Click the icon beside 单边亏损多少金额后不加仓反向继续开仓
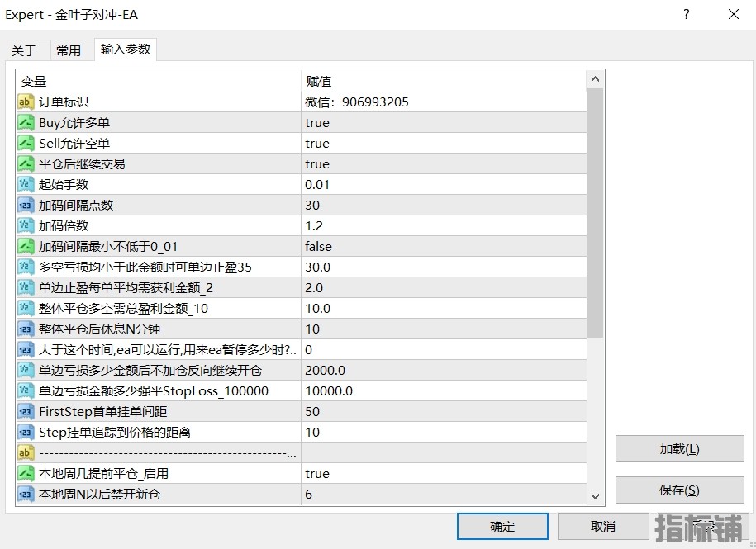756x549 pixels. (26, 371)
